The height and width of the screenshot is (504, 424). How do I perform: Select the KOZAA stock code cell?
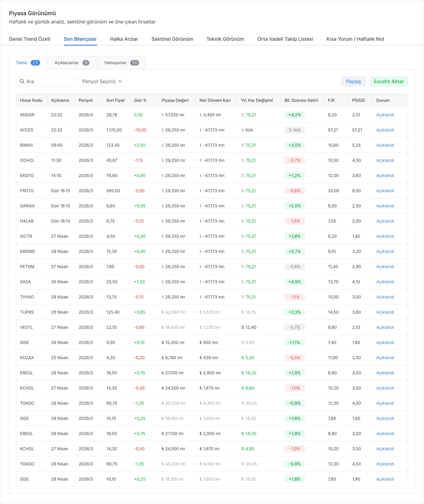(27, 358)
